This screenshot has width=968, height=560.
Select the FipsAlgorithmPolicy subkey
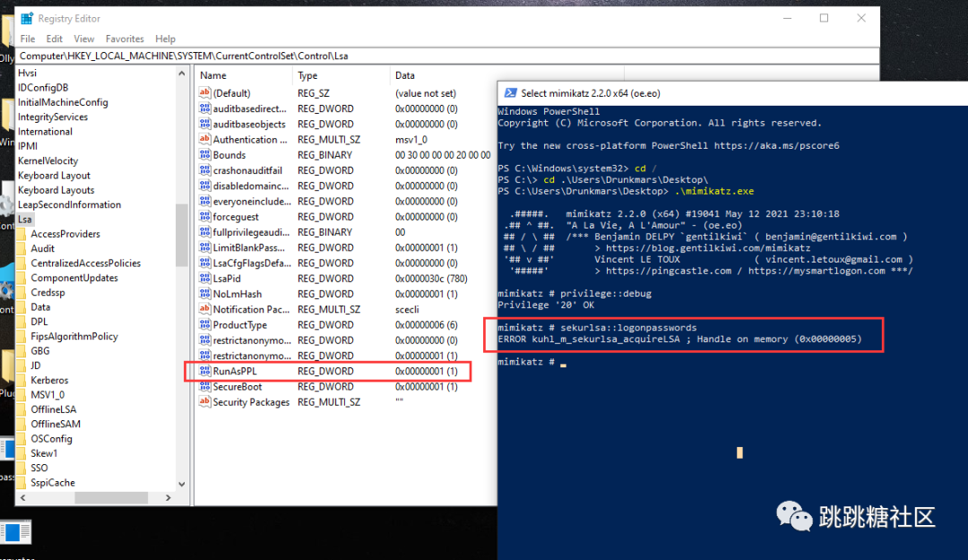(x=74, y=336)
